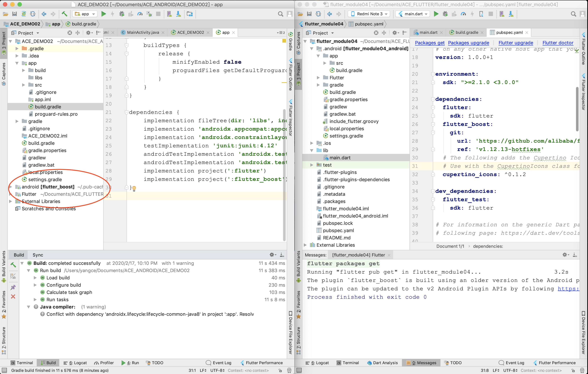
Task: Select pubspec.lock in the project tree
Action: pos(338,223)
